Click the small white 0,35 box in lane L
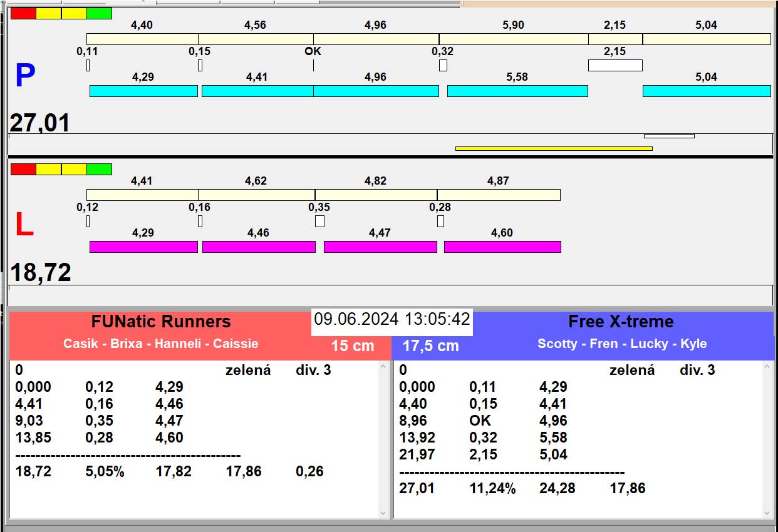The image size is (778, 532). point(319,221)
